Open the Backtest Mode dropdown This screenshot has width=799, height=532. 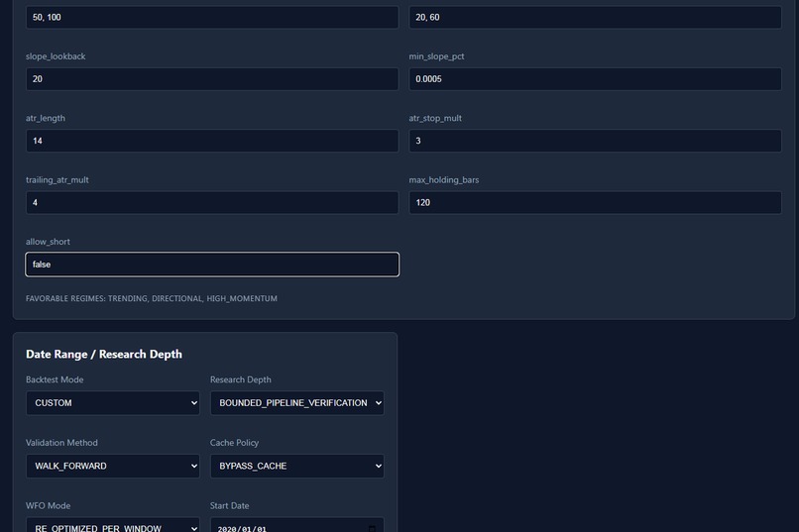click(113, 402)
